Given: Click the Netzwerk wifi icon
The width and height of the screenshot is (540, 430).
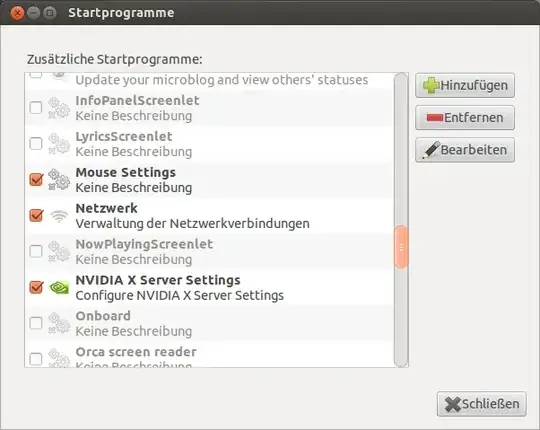Looking at the screenshot, I should 59,216.
